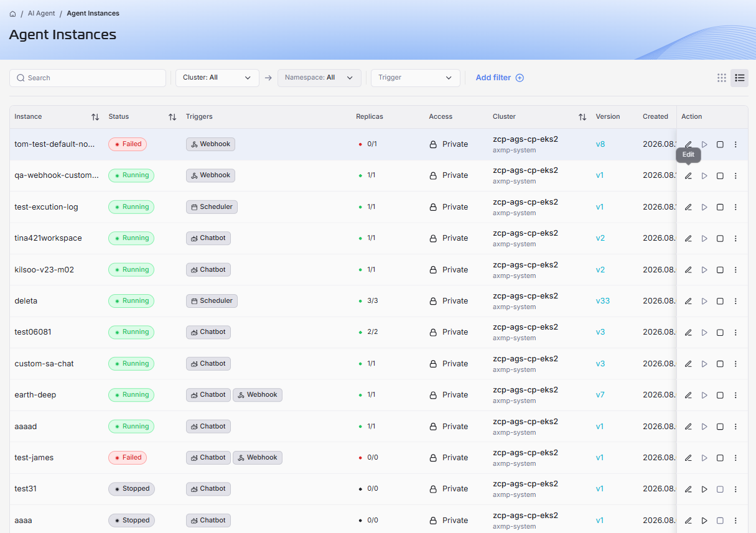Edit the kilsoo-v23-m02 instance
The height and width of the screenshot is (533, 756).
pos(688,270)
